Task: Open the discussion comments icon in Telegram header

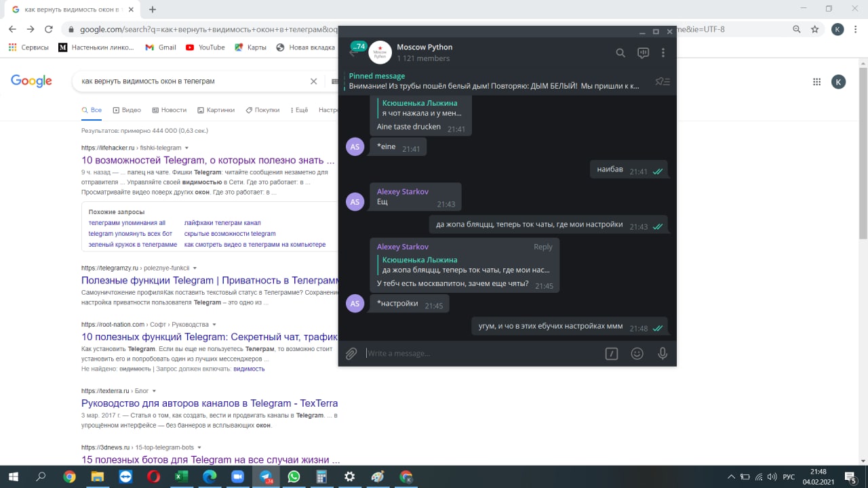Action: (643, 53)
